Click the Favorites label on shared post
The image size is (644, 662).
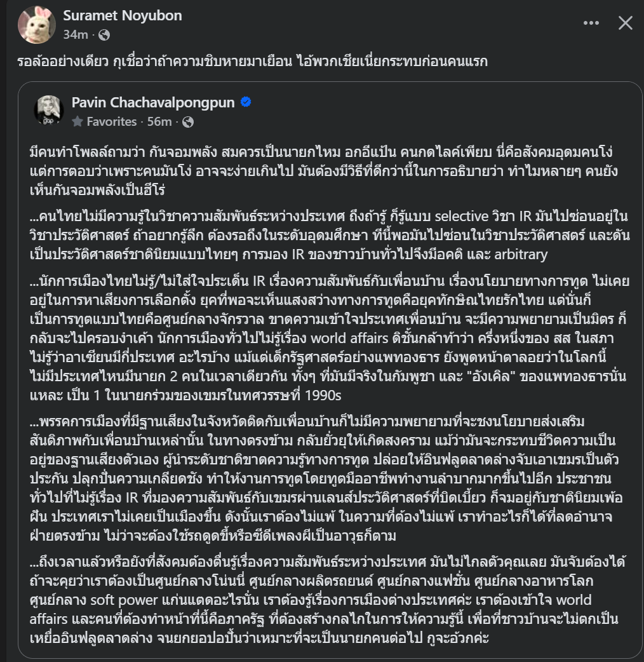[112, 121]
